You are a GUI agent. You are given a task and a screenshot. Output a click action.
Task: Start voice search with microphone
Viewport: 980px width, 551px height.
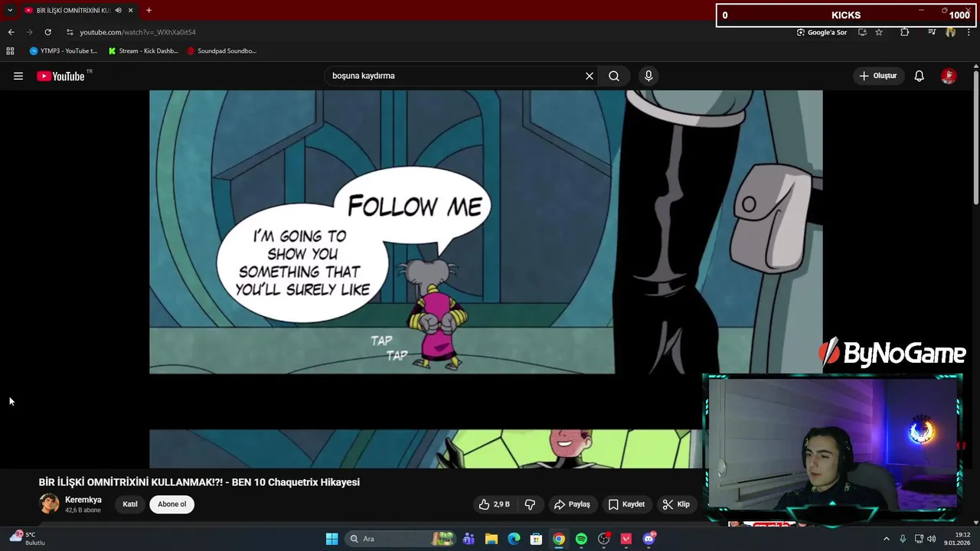pos(648,76)
